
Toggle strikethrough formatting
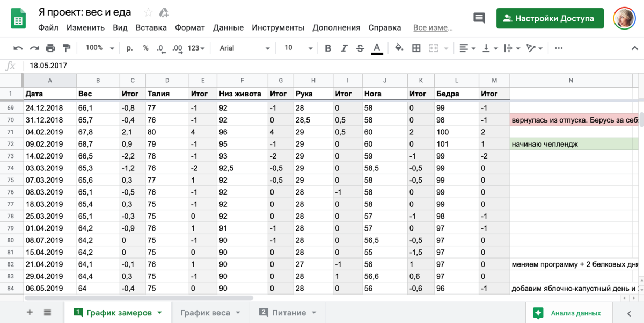pos(360,48)
